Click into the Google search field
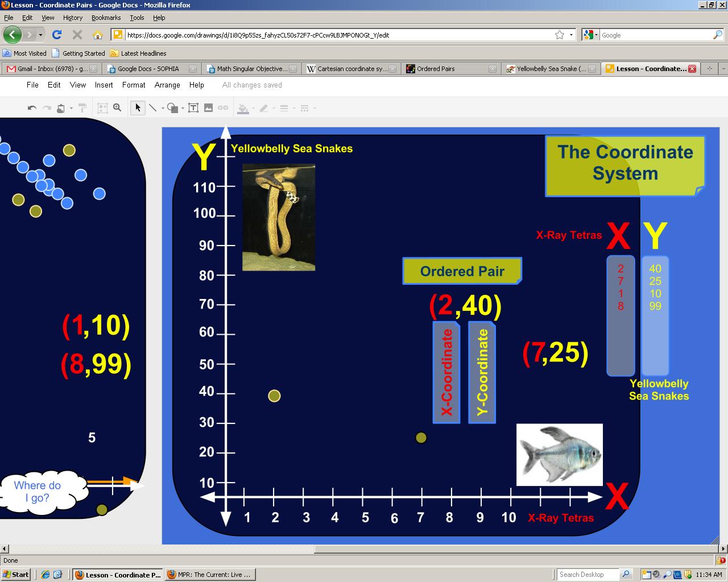728x582 pixels. pyautogui.click(x=655, y=35)
